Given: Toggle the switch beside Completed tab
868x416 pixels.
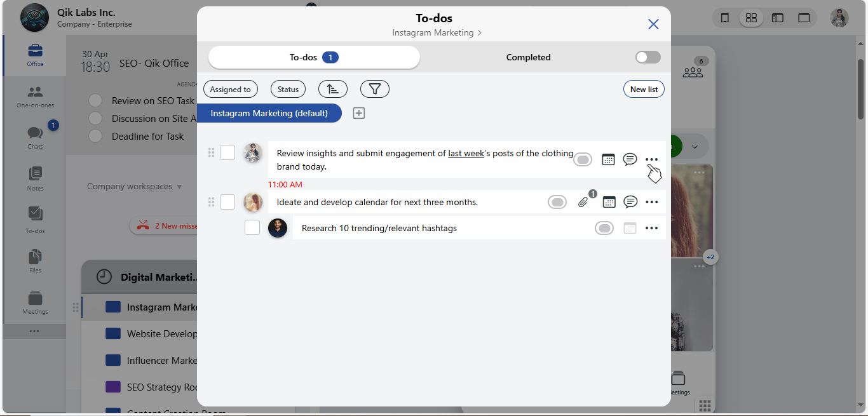Looking at the screenshot, I should (648, 57).
